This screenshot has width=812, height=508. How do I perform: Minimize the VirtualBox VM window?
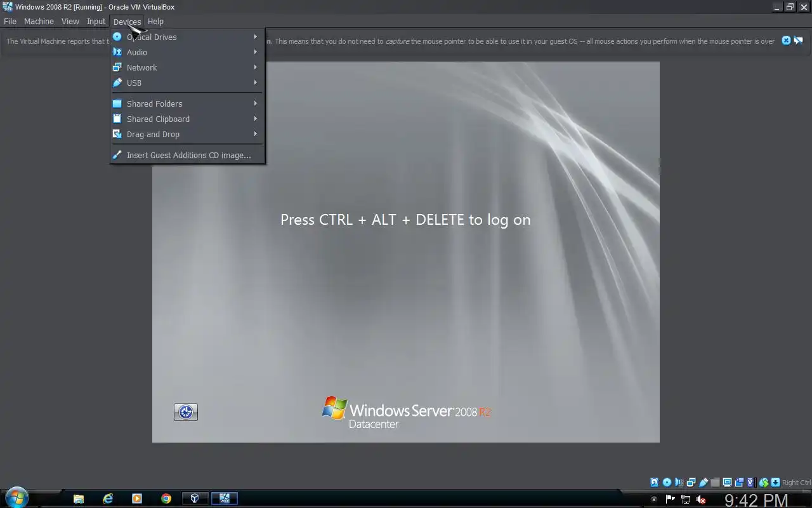[x=777, y=7]
